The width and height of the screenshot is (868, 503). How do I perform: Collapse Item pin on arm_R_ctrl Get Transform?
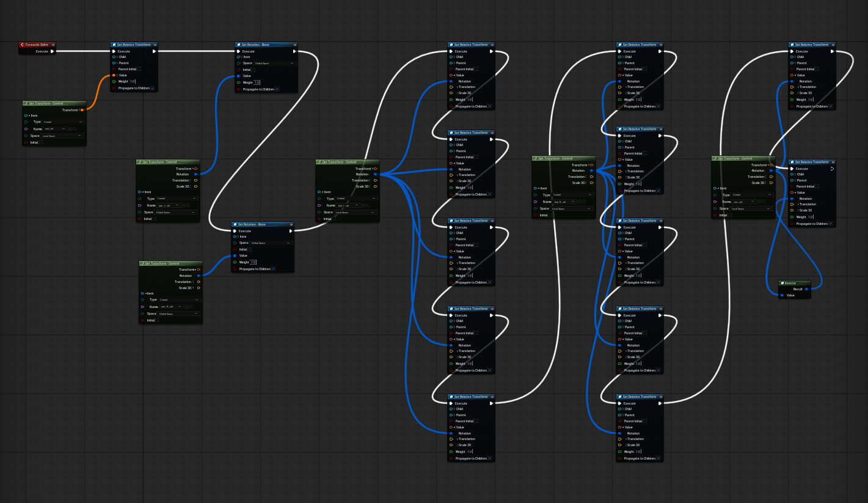point(145,293)
